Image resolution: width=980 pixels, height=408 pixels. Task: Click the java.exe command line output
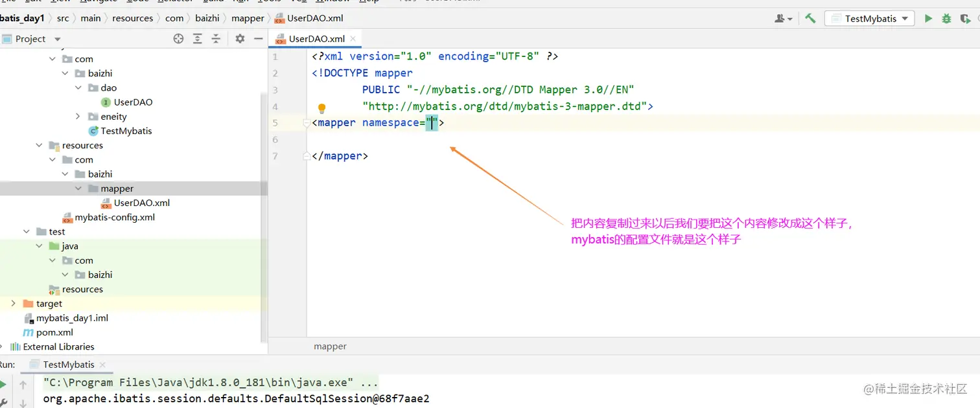[211, 382]
